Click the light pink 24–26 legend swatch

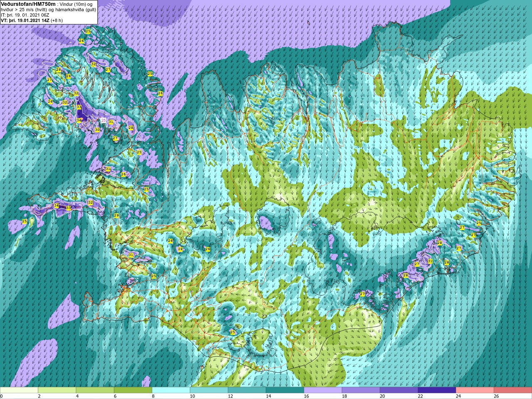click(475, 390)
